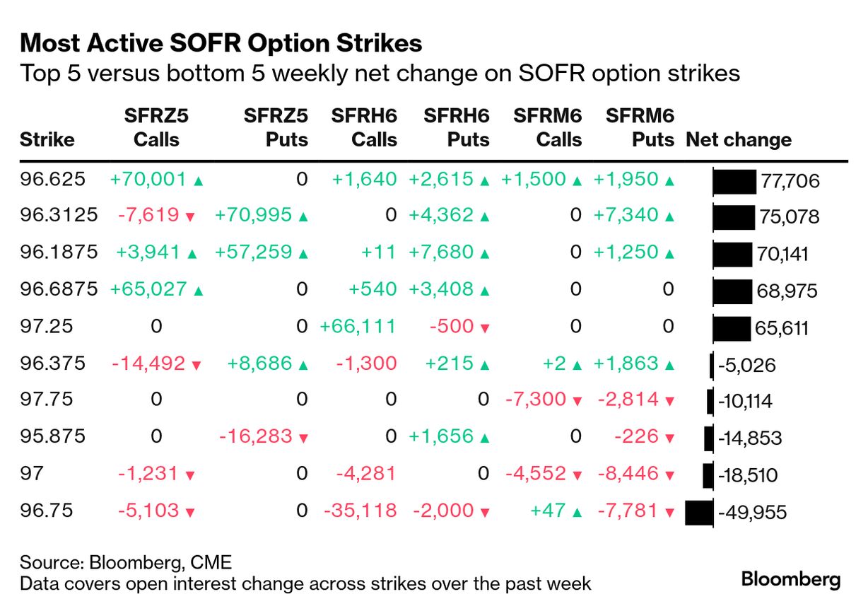Click the green arrow after +70,995

(303, 218)
